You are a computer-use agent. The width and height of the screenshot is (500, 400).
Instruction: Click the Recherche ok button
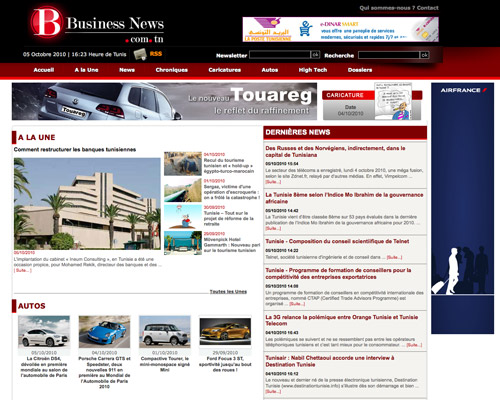[424, 55]
